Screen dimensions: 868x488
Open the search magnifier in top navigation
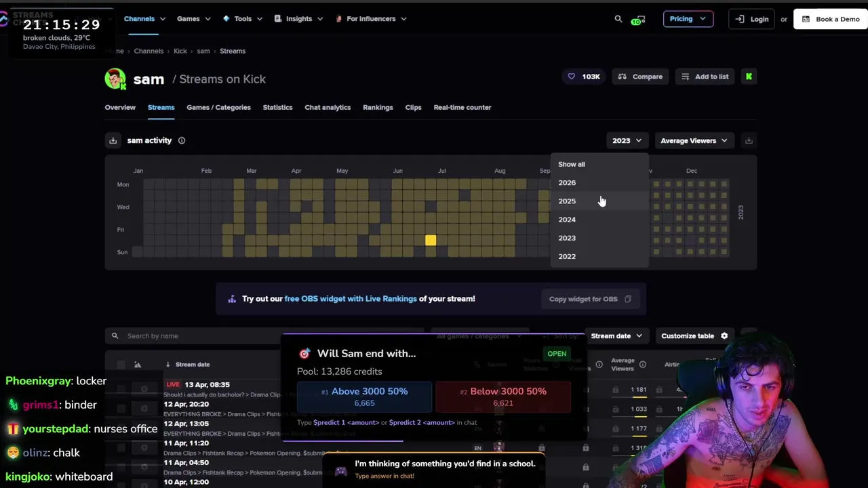coord(618,19)
